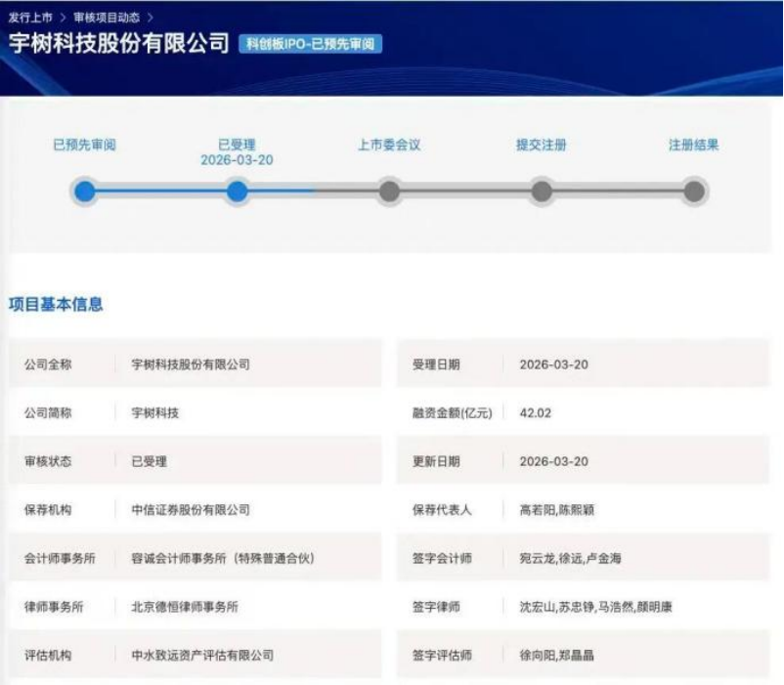
Task: Select the 已受理 stage label text
Action: click(238, 142)
